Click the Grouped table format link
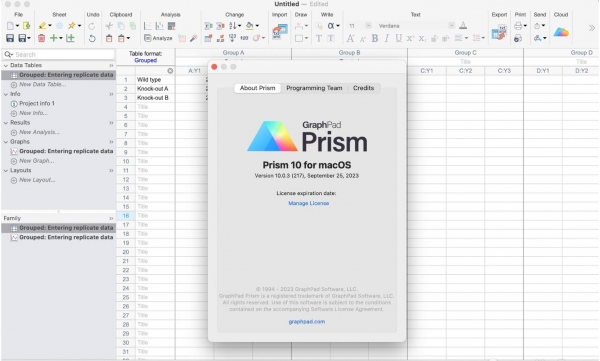The width and height of the screenshot is (600, 361). click(145, 60)
